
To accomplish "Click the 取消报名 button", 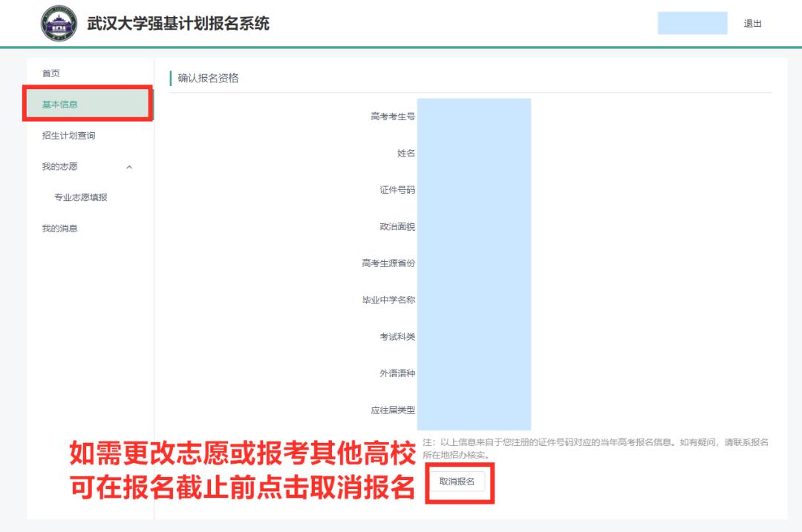I will (457, 482).
